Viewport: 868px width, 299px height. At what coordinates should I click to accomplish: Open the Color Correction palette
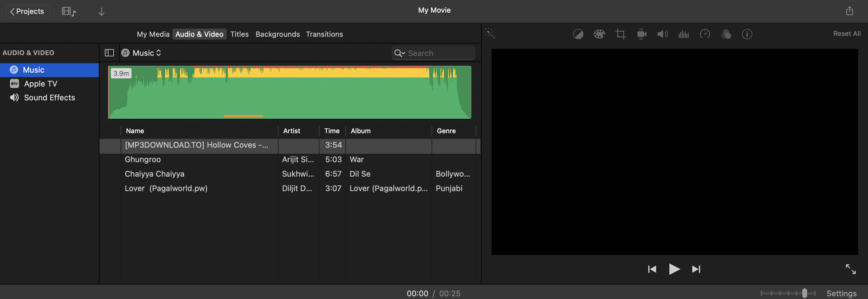pyautogui.click(x=599, y=34)
